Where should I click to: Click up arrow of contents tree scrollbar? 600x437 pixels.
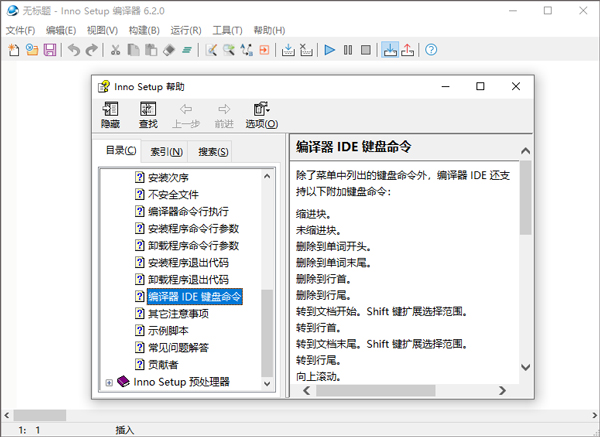(x=267, y=176)
